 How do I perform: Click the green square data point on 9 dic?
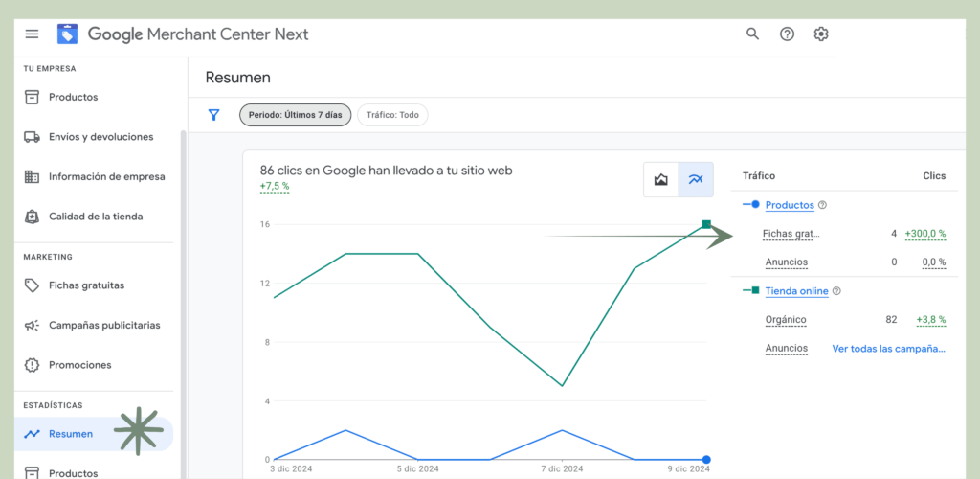(x=706, y=224)
